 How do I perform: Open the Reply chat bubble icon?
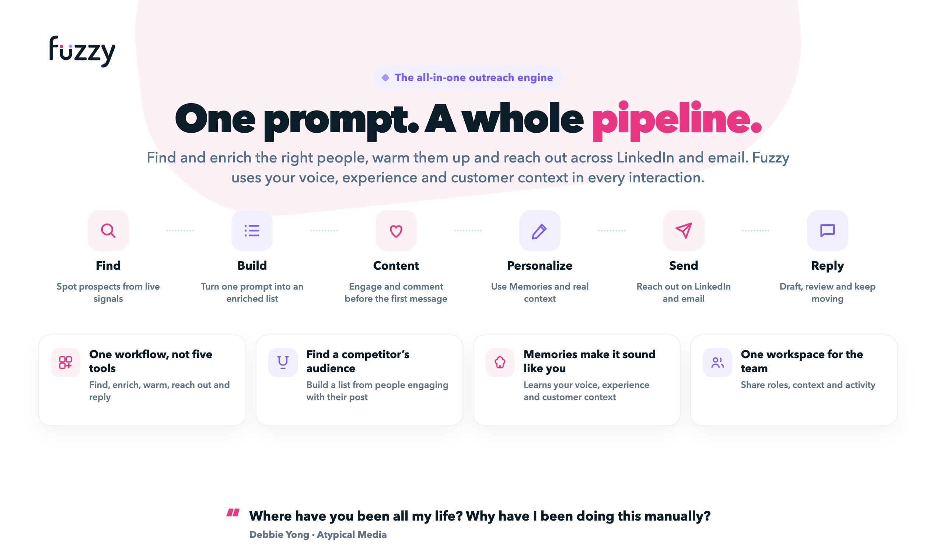tap(827, 231)
